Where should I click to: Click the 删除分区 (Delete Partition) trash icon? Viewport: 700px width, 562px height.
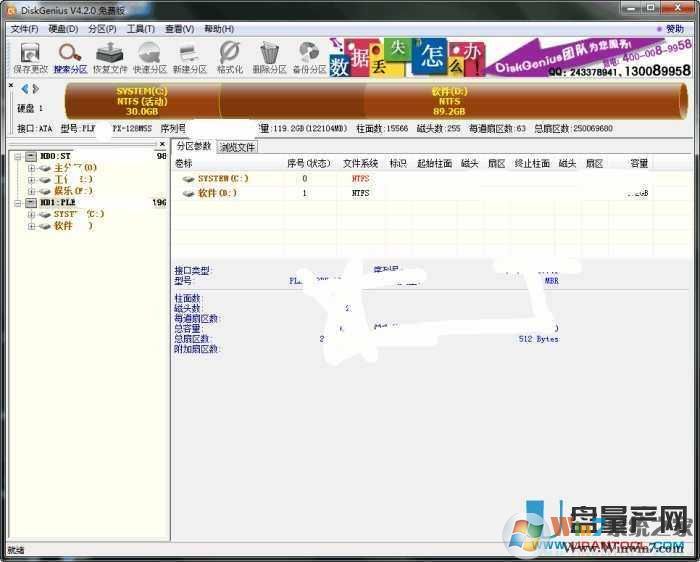pos(269,57)
